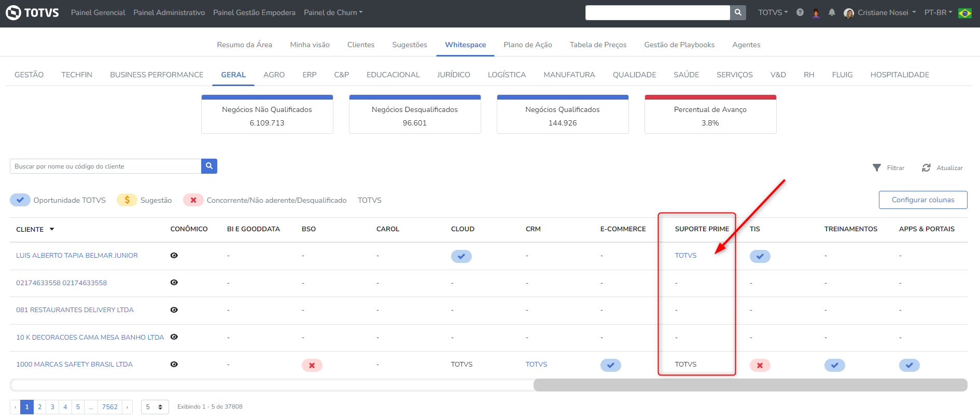Viewport: 980px width, 420px height.
Task: Open the TOTVS header dropdown
Action: (773, 12)
